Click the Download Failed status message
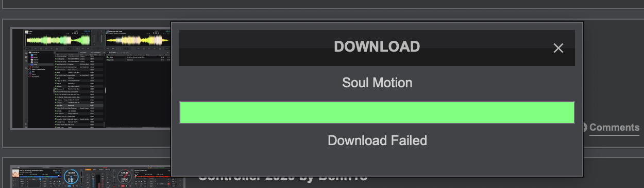644x188 pixels. pos(377,140)
